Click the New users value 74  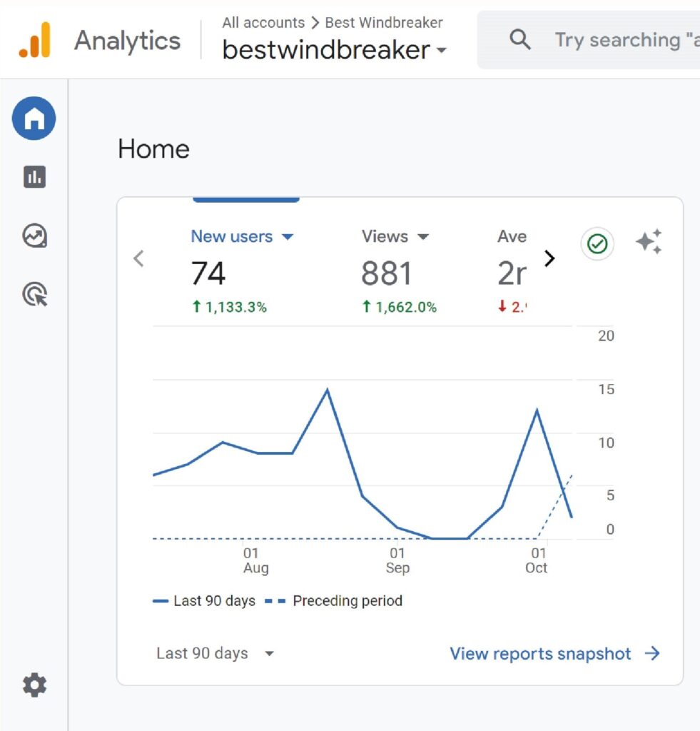coord(208,273)
